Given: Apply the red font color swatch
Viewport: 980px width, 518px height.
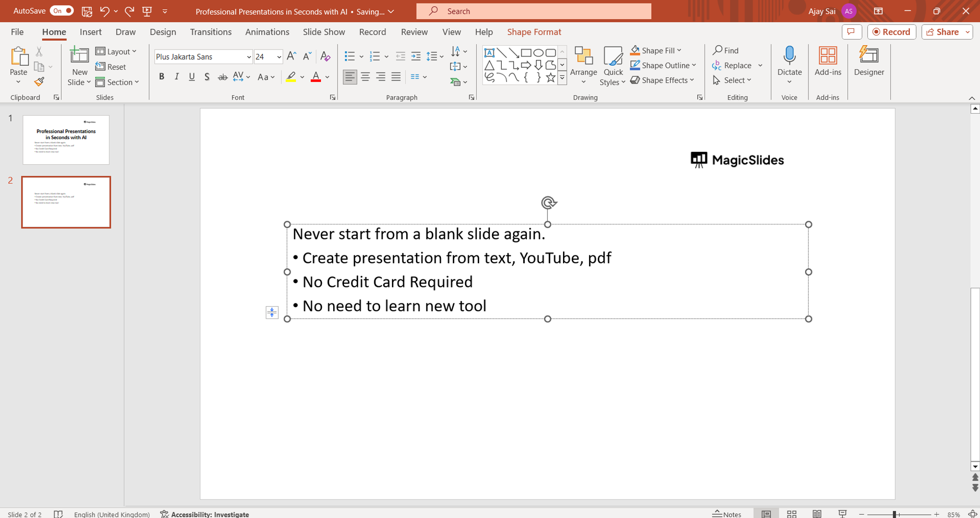Looking at the screenshot, I should click(x=316, y=77).
